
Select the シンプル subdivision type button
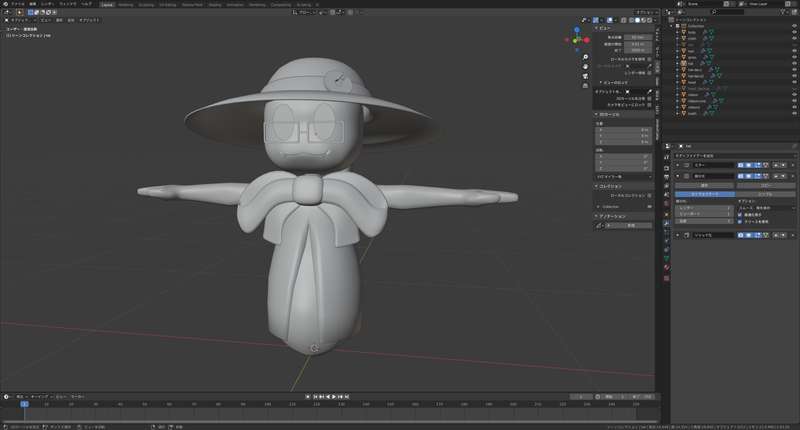[765, 195]
